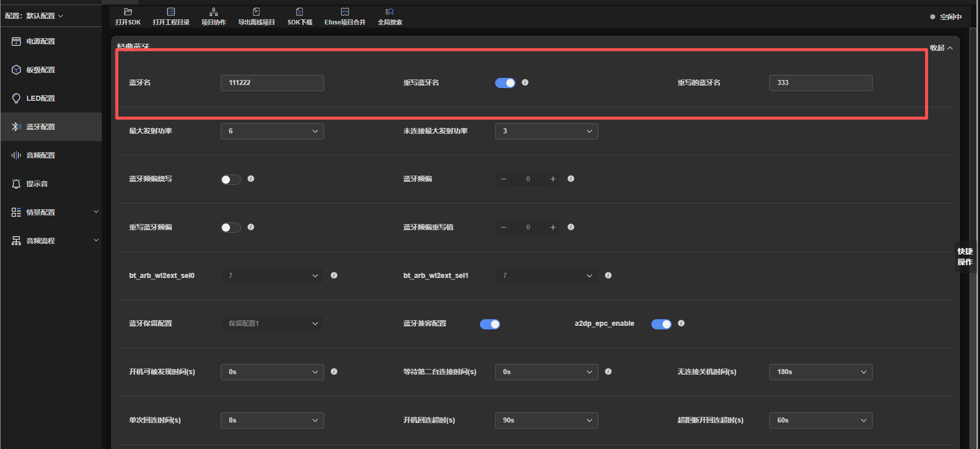Go to LED配置 section

point(51,98)
